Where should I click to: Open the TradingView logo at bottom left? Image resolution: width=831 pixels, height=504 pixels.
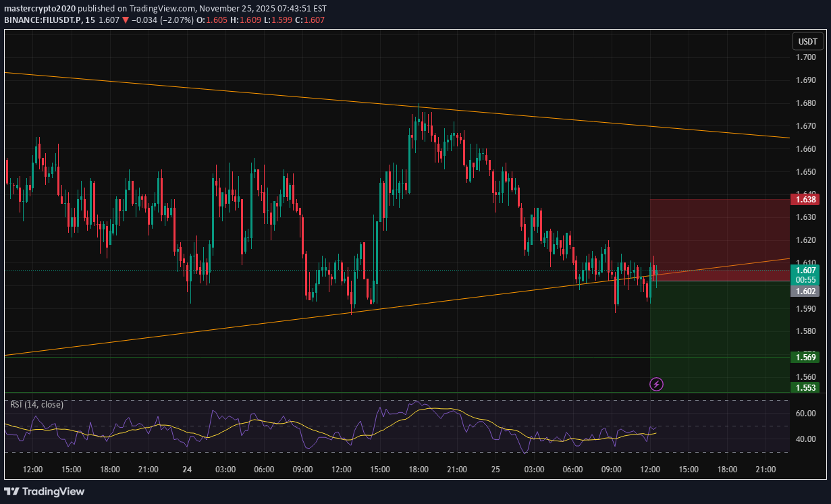tap(44, 492)
